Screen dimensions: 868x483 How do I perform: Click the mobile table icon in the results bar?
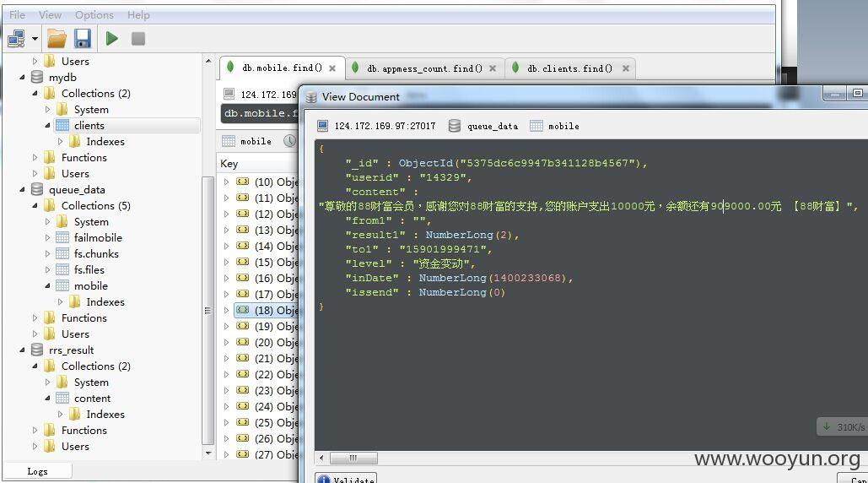pos(229,141)
